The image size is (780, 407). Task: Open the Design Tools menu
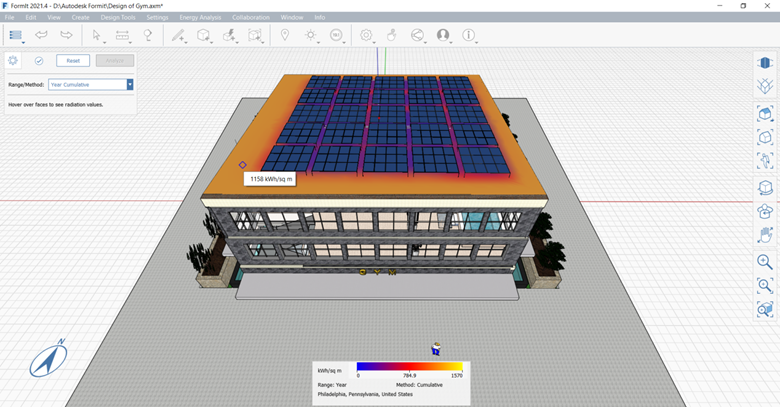click(x=118, y=17)
